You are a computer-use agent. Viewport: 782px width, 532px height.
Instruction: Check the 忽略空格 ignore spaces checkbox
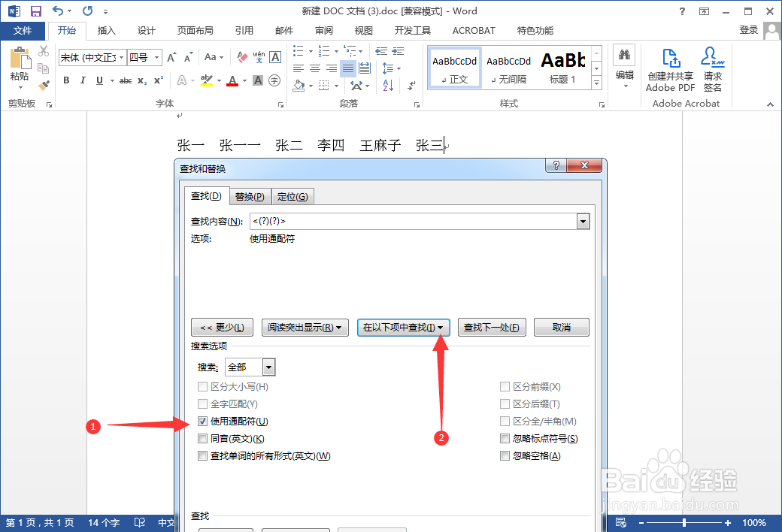click(505, 455)
